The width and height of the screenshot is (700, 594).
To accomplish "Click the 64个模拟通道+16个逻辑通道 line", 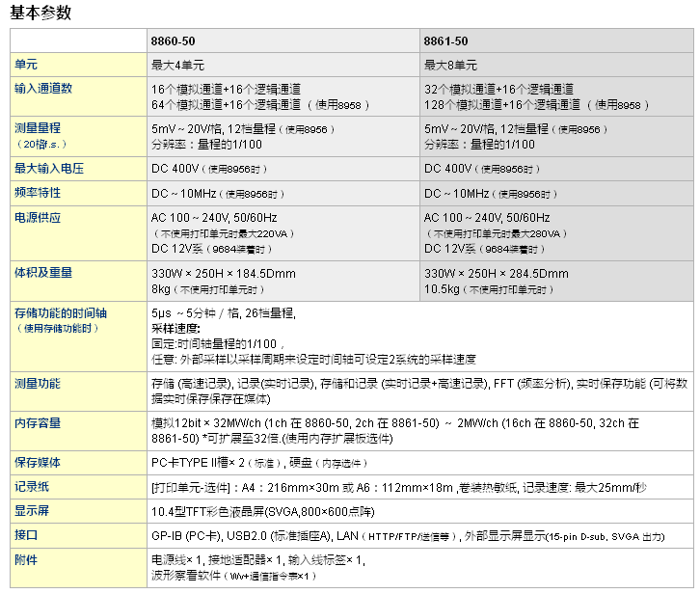I will 260,105.
